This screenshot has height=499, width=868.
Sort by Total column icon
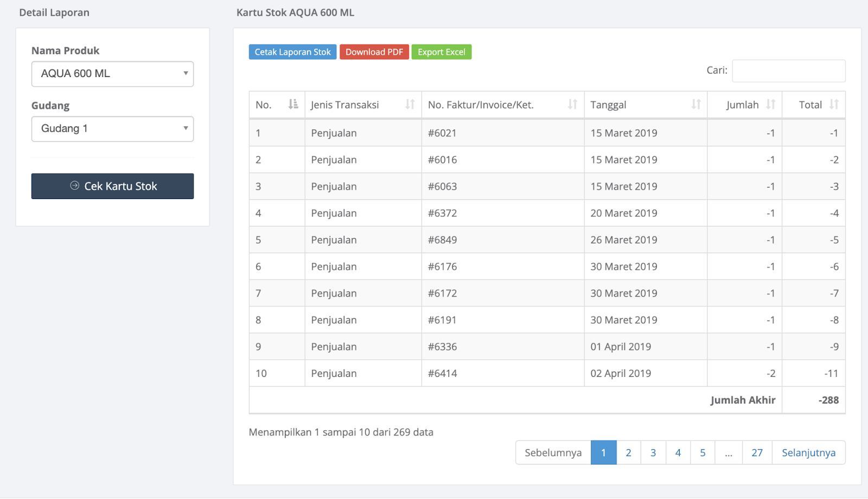pyautogui.click(x=834, y=104)
